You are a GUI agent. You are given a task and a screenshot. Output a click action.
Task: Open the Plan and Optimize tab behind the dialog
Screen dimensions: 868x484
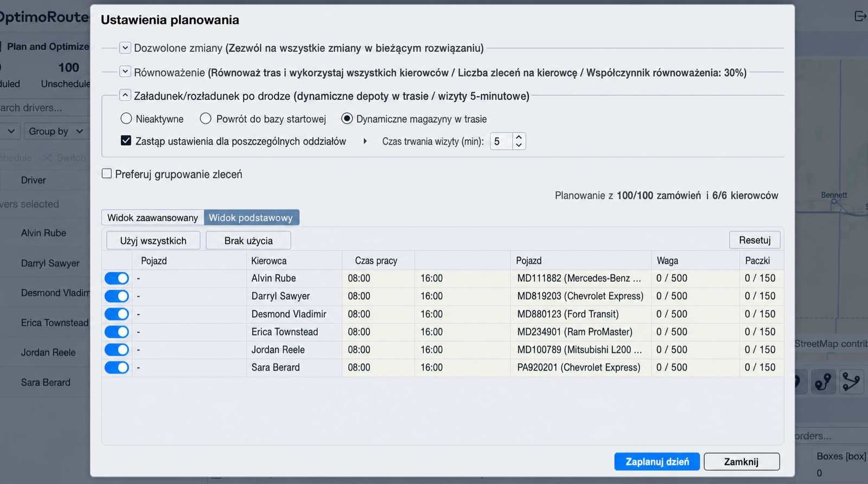tap(48, 47)
